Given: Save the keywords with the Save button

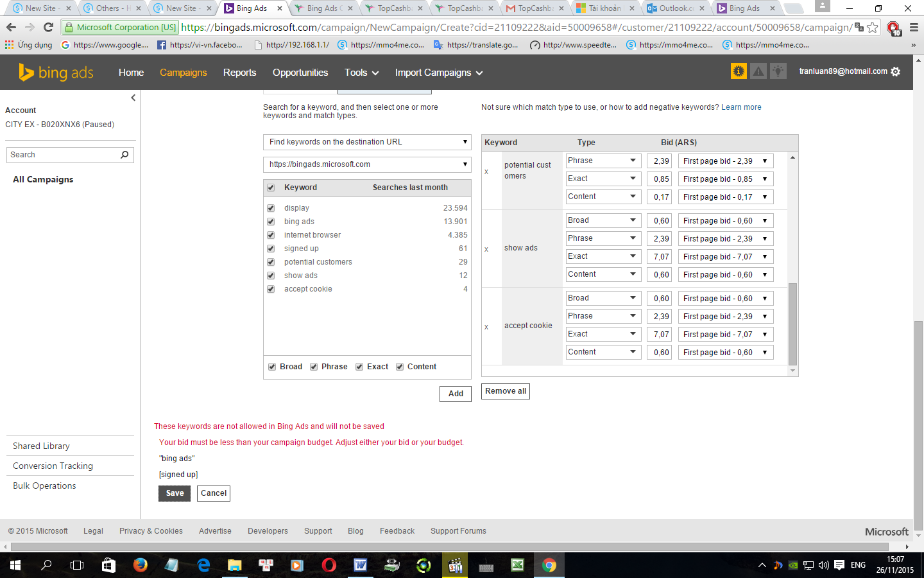Looking at the screenshot, I should (x=175, y=493).
